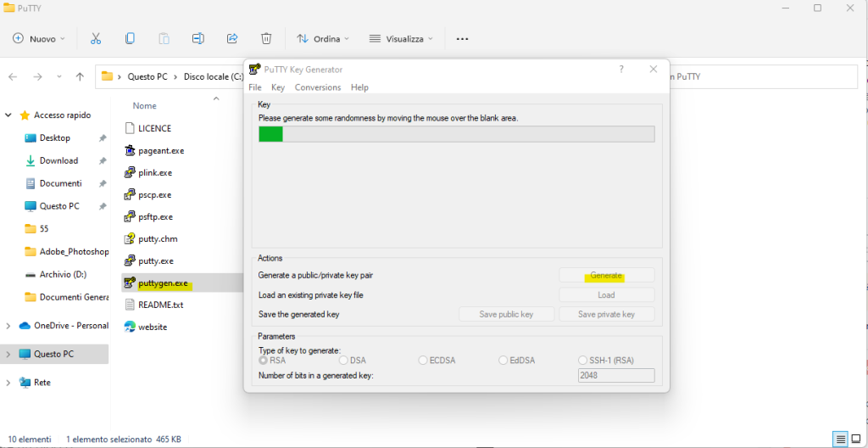Select the DSA key type radio button
The height and width of the screenshot is (448, 868).
[343, 361]
